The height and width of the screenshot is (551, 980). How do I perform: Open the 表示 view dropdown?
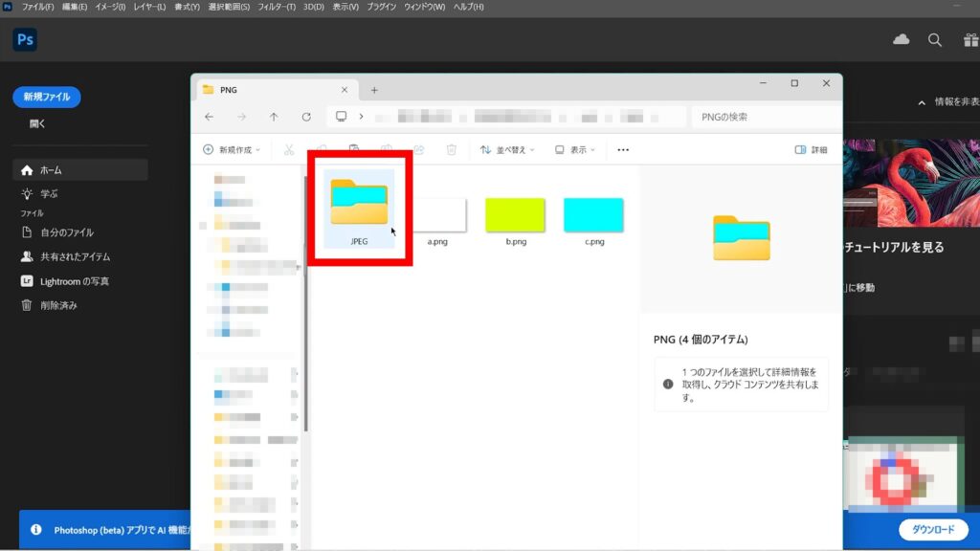click(x=575, y=150)
